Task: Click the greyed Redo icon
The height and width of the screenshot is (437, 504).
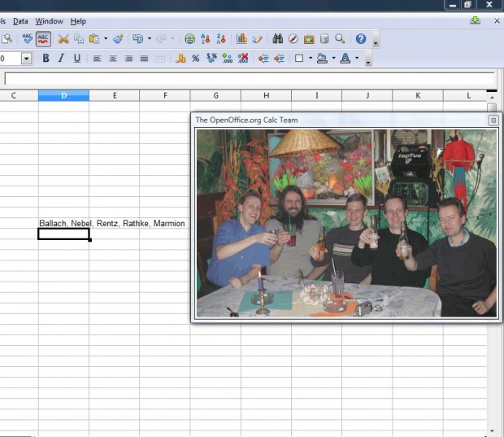Action: coord(161,39)
